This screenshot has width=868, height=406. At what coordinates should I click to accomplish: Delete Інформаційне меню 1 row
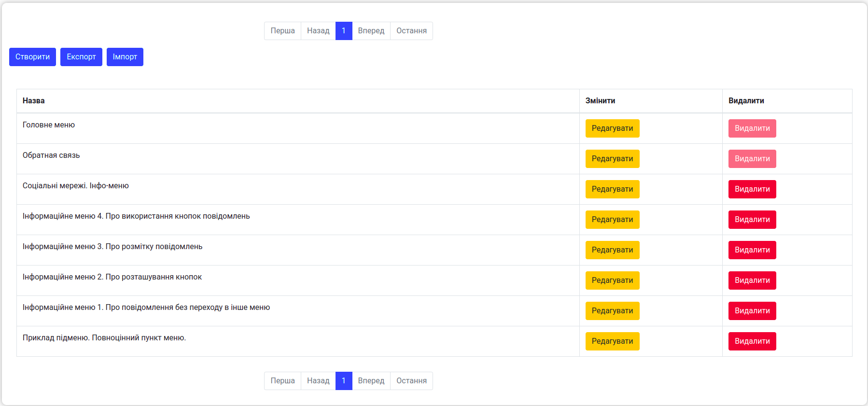tap(752, 311)
